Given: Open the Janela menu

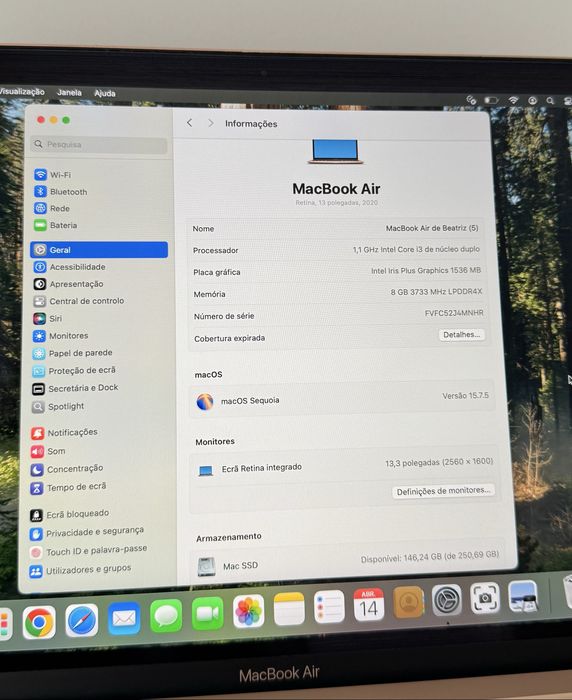Looking at the screenshot, I should (69, 92).
